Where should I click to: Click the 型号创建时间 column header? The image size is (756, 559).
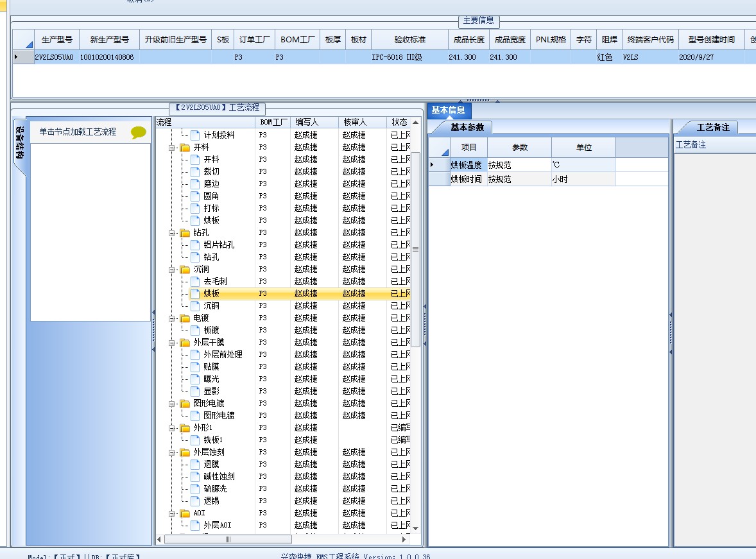(x=711, y=40)
